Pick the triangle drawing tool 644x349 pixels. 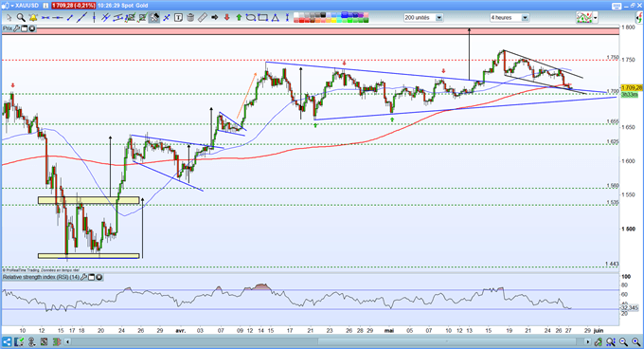(276, 18)
